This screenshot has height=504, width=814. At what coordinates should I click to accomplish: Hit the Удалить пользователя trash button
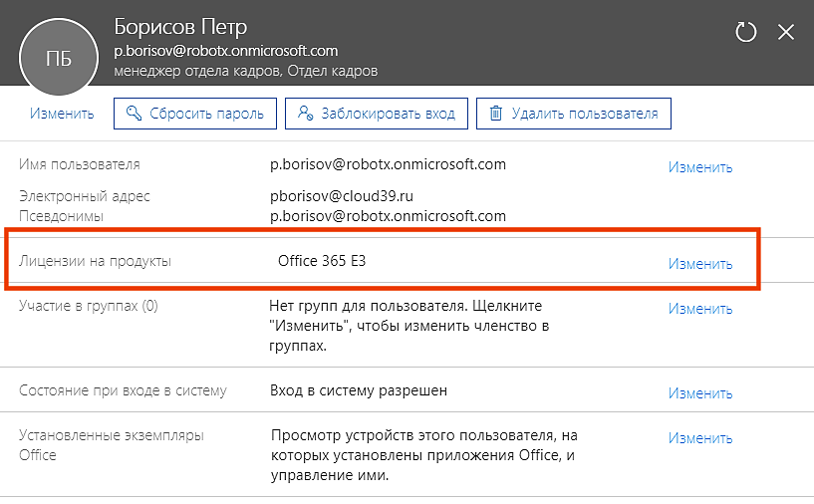click(574, 114)
